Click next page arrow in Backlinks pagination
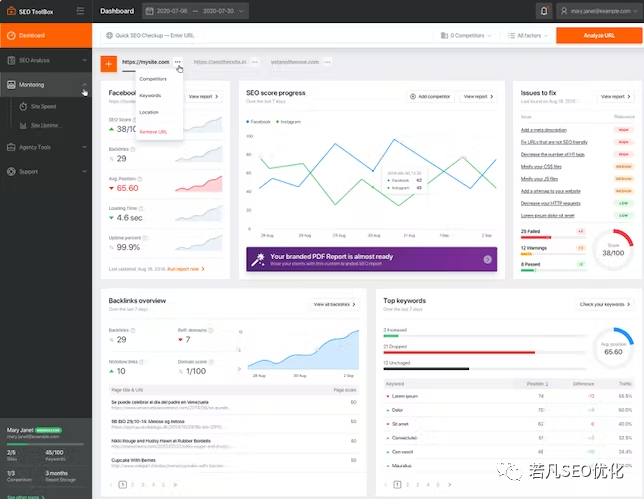This screenshot has width=644, height=499. click(175, 485)
